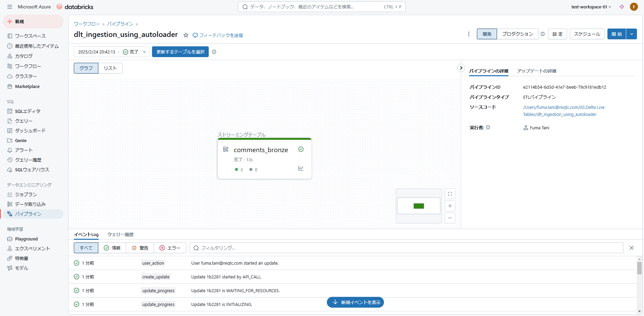644x316 pixels.
Task: Open the hamburger navigation menu
Action: pos(10,7)
